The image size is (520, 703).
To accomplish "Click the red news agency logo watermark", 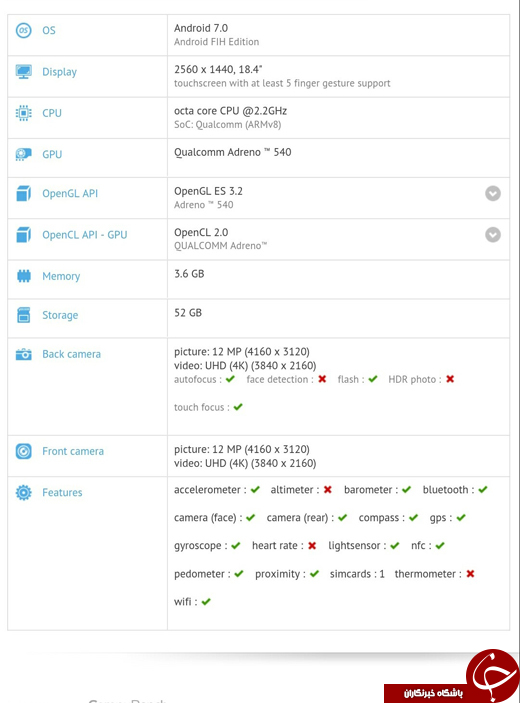I will (x=452, y=676).
